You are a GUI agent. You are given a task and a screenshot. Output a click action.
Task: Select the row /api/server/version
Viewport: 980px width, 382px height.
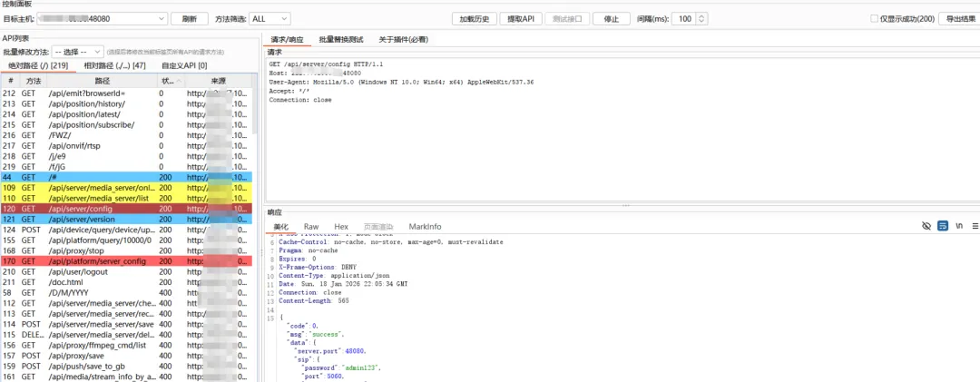(125, 219)
